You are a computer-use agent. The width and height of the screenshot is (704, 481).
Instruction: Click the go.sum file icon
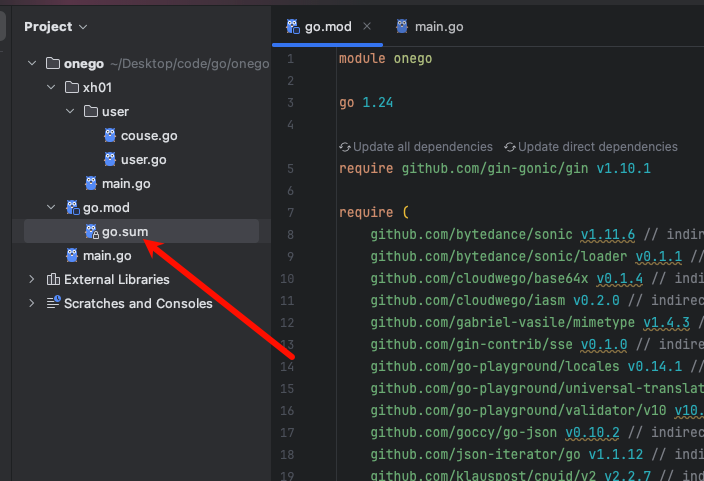[x=92, y=231]
